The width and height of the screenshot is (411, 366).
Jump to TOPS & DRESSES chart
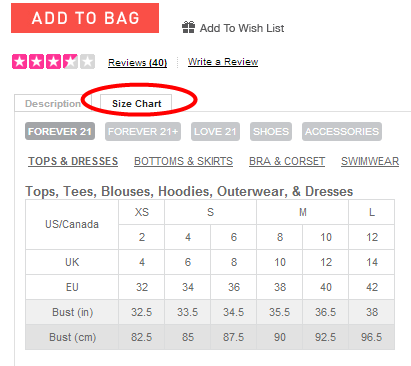(73, 161)
